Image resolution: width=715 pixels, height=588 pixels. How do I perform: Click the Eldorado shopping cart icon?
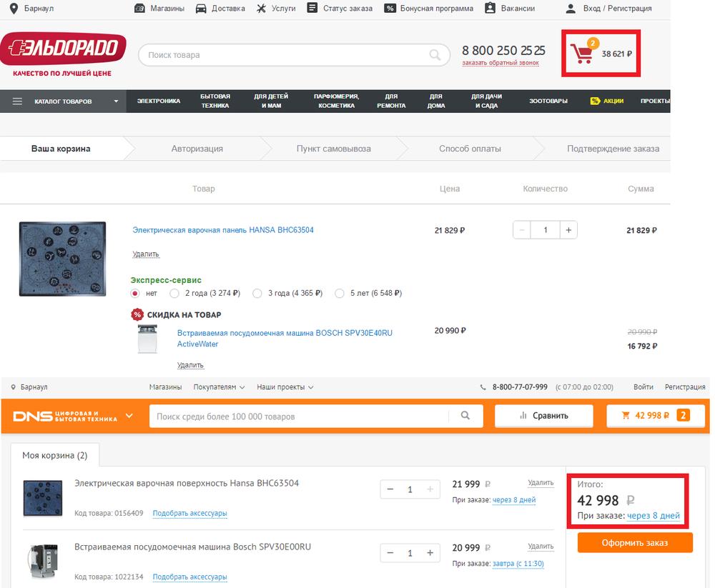[x=583, y=54]
